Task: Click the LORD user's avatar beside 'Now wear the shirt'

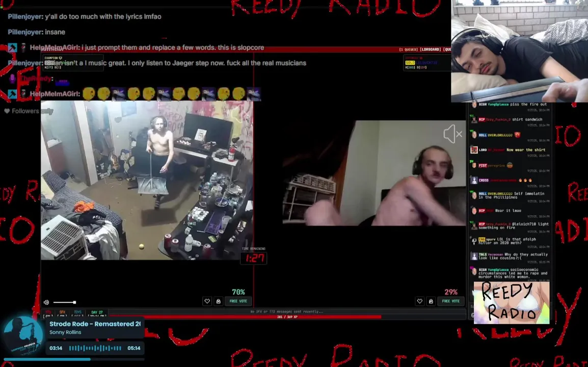Action: coord(474,150)
